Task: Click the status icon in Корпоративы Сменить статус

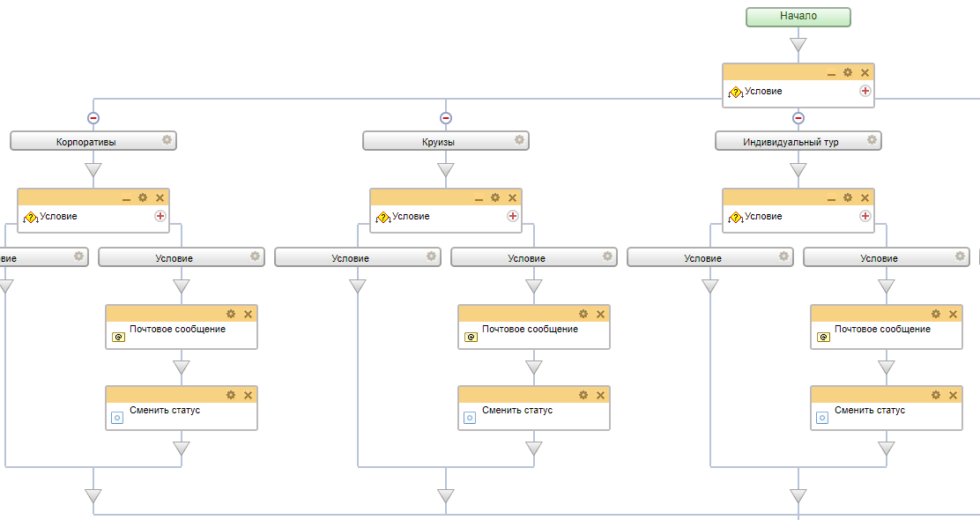Action: click(x=117, y=418)
